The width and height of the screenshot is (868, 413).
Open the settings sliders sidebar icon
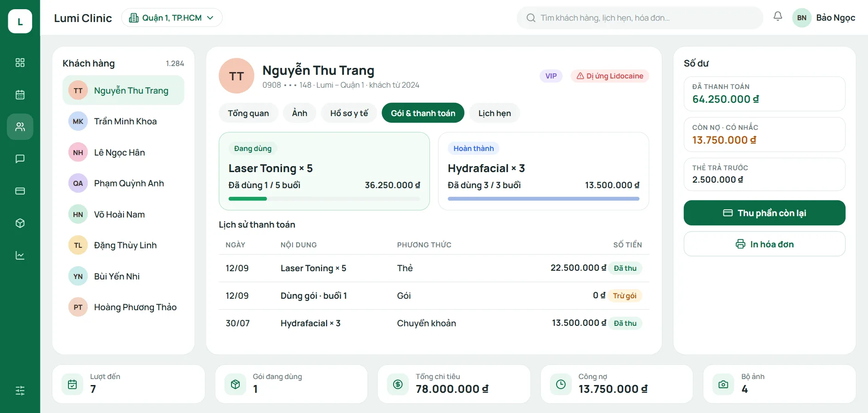point(20,391)
